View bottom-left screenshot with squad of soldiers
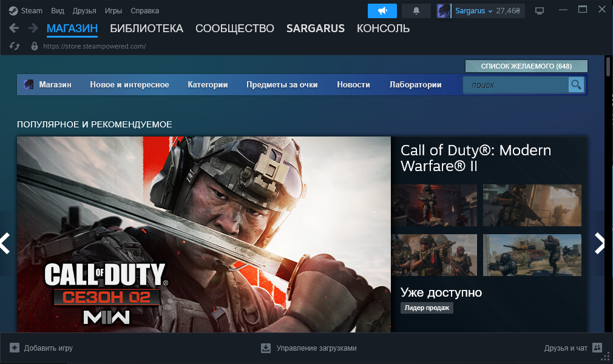 (x=435, y=255)
